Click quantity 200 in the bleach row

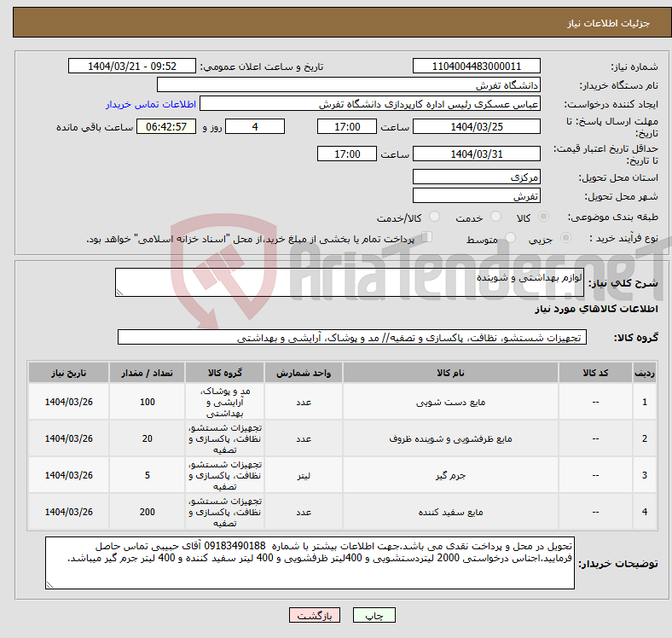147,512
